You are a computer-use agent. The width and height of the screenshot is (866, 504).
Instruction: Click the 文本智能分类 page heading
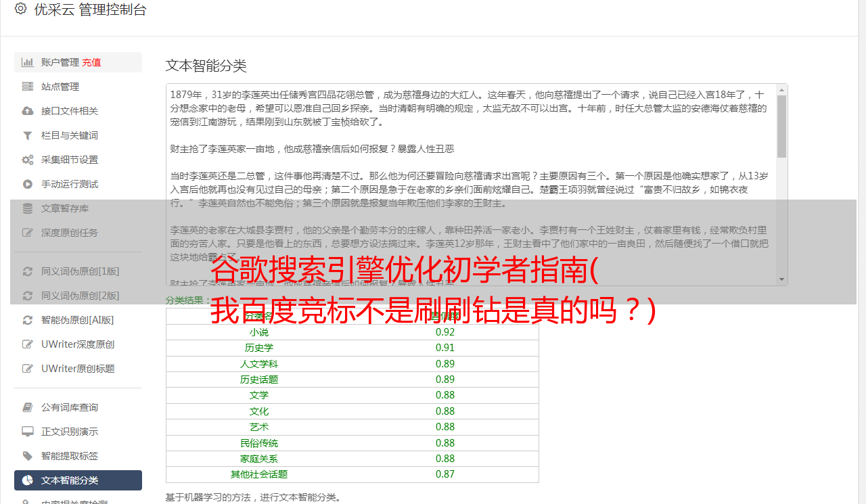[206, 66]
